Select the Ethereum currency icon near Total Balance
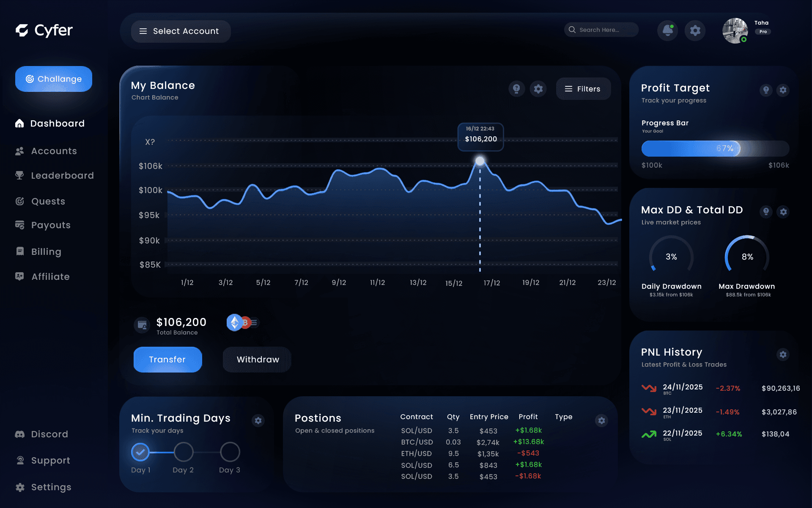The height and width of the screenshot is (508, 812). tap(234, 323)
